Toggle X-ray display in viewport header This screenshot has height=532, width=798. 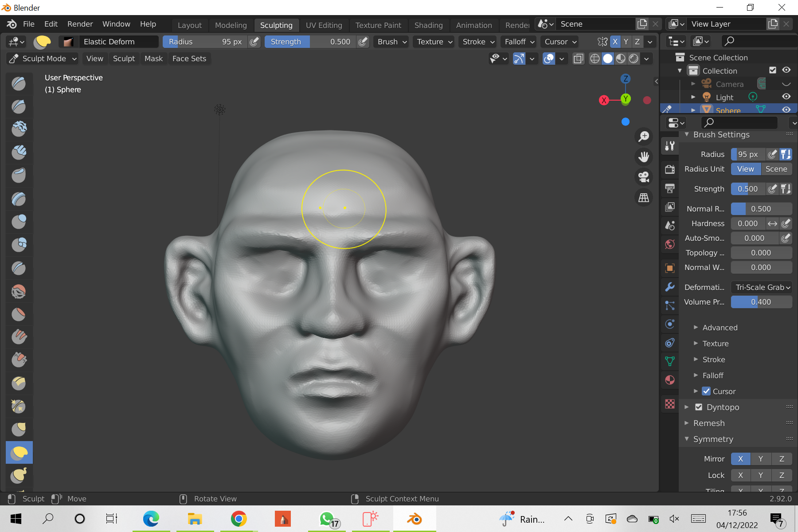(x=578, y=59)
